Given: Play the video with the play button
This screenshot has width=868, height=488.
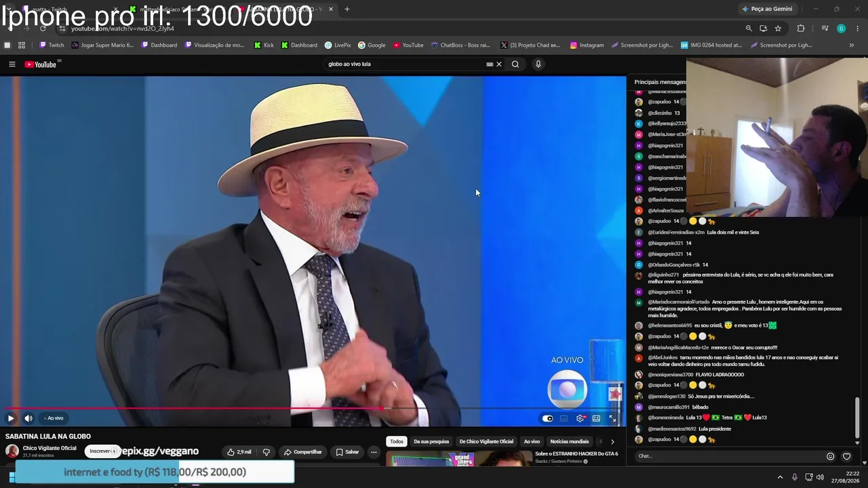Looking at the screenshot, I should pyautogui.click(x=11, y=418).
